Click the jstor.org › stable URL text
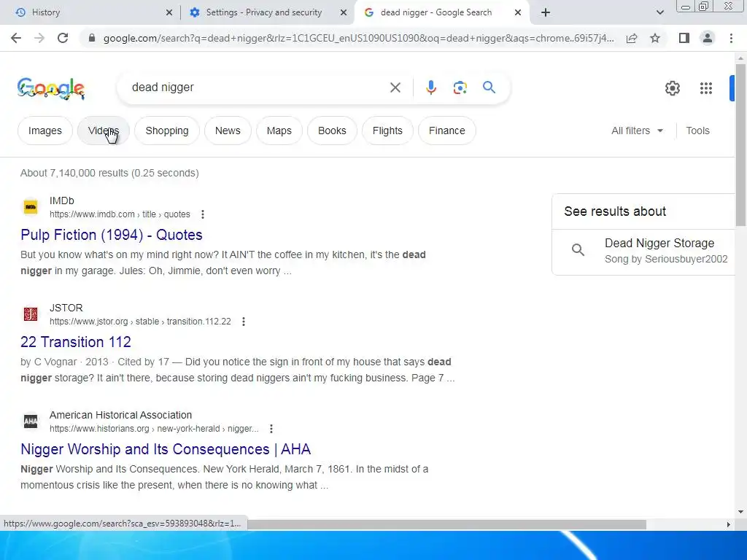747x560 pixels. pos(140,322)
